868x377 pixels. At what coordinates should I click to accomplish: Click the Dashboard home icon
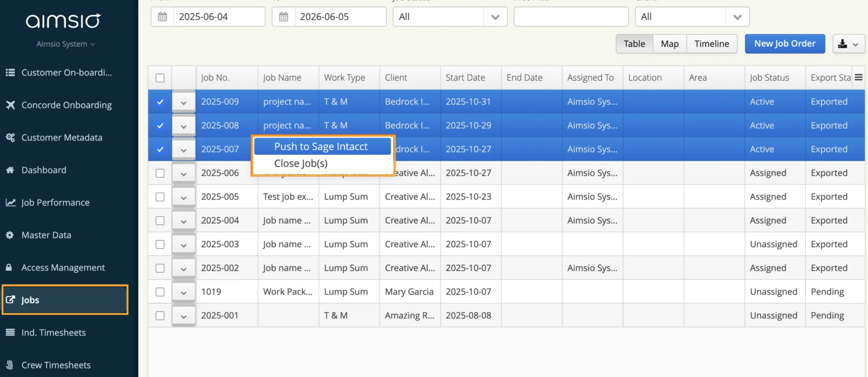click(10, 170)
